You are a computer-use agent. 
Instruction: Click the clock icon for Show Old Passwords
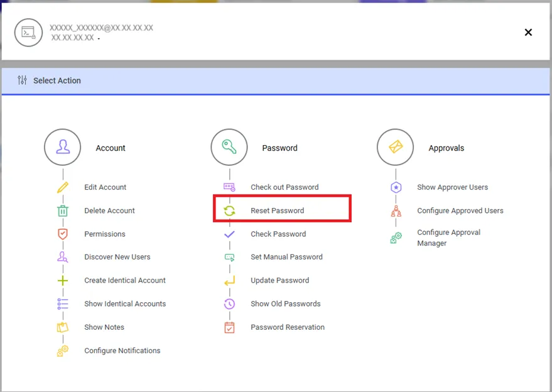230,304
